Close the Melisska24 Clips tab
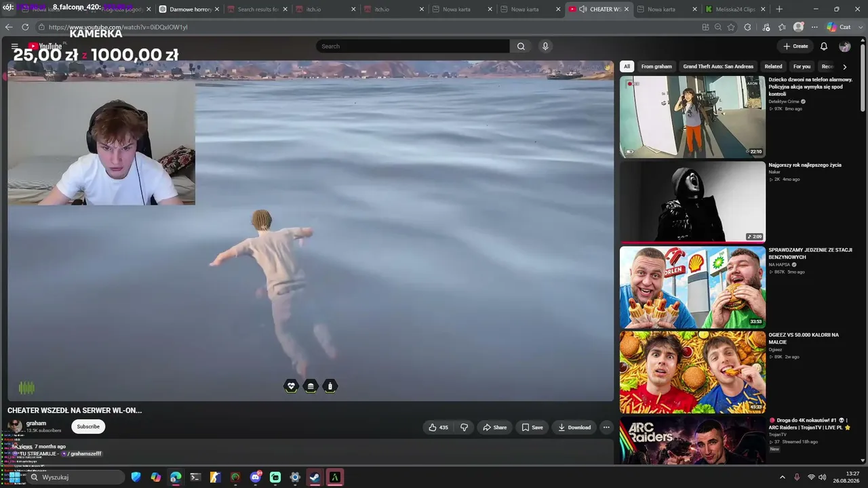The height and width of the screenshot is (488, 868). 763,9
